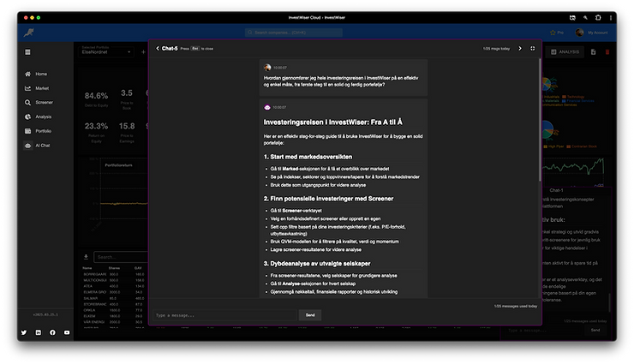634x364 pixels.
Task: Open the browser three-dot menu
Action: point(611,17)
